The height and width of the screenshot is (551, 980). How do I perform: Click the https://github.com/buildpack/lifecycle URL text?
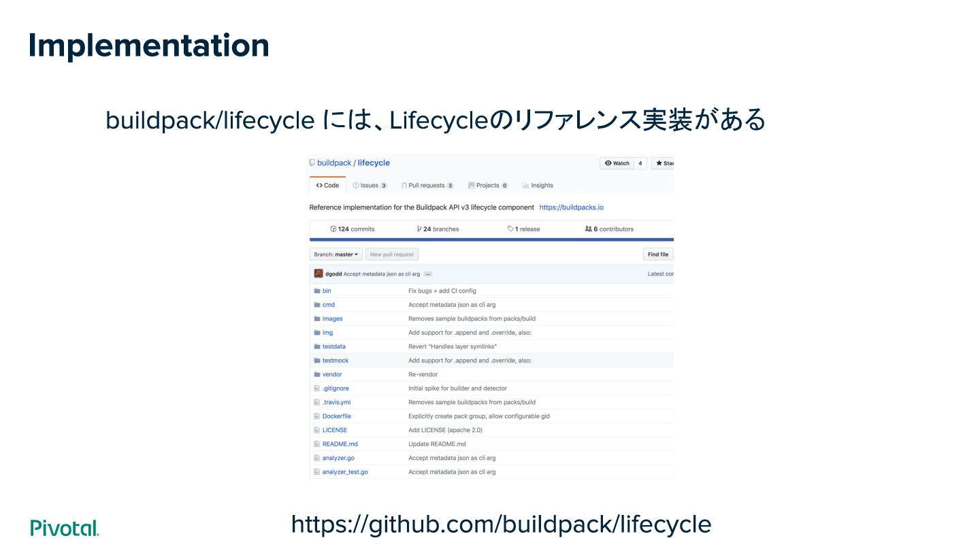tap(501, 524)
